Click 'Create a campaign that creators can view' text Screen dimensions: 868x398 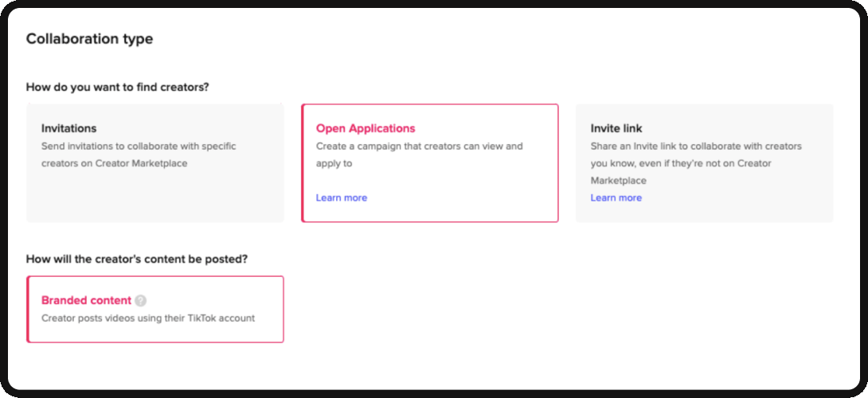(420, 155)
